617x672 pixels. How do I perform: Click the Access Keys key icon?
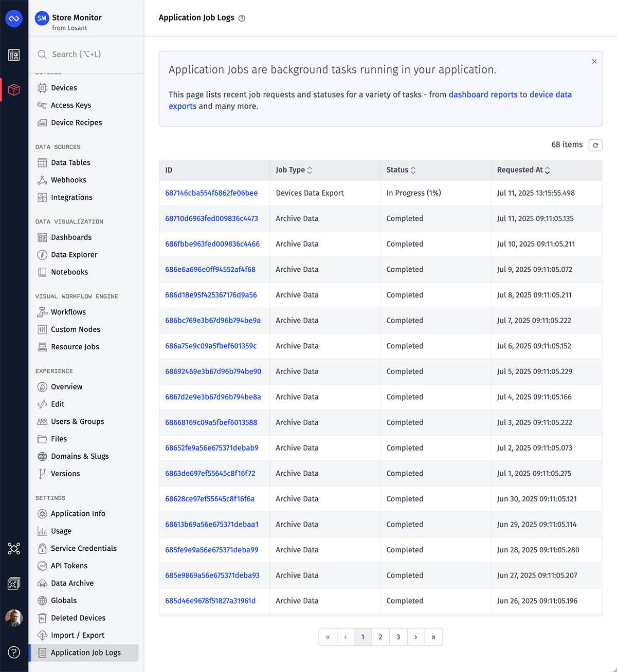coord(42,105)
